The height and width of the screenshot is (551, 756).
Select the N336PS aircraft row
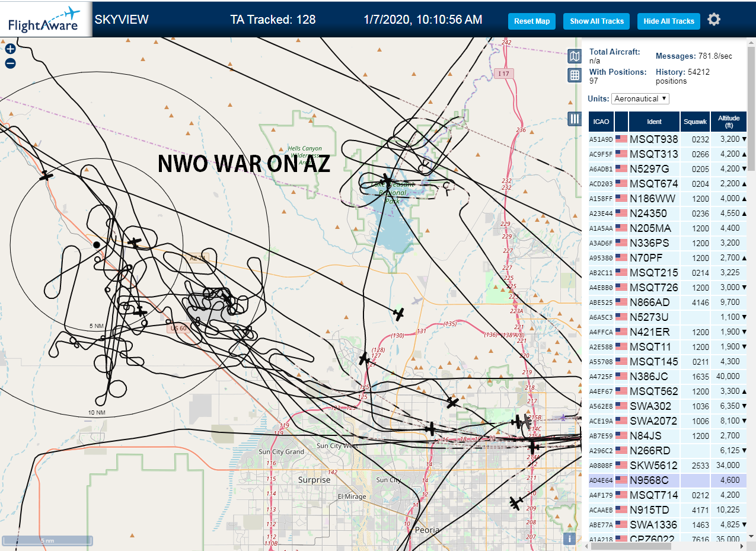tap(668, 243)
